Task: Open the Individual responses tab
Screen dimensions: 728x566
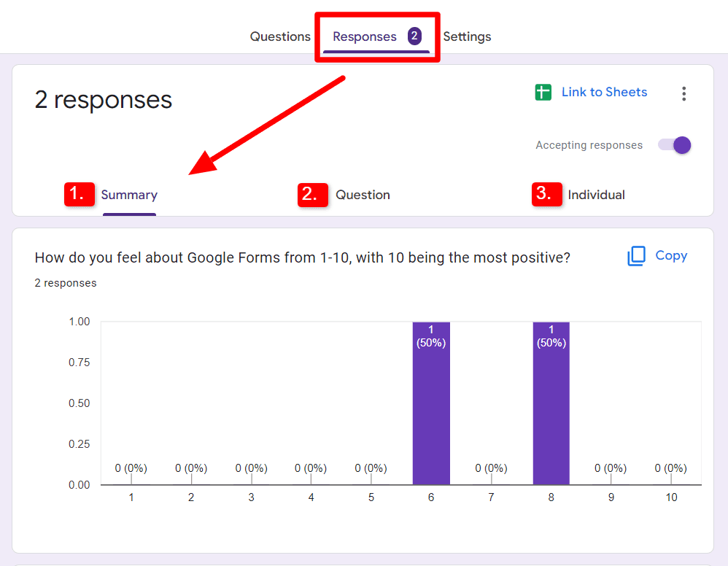Action: (596, 195)
